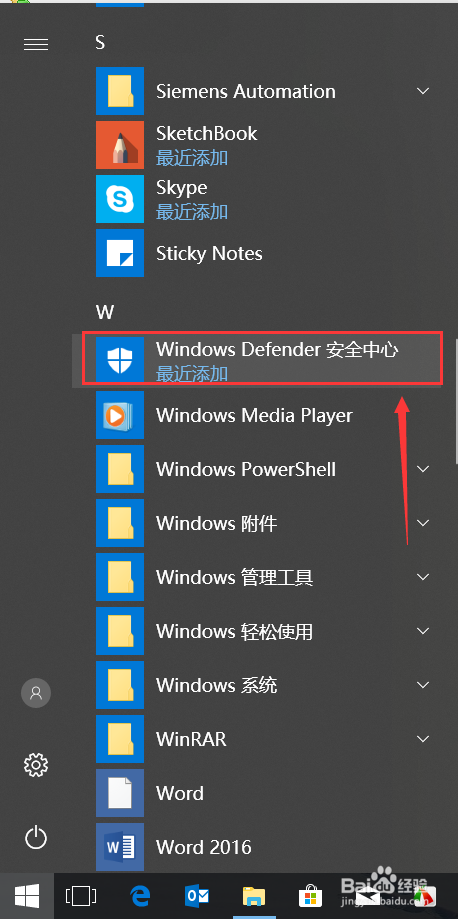
Task: Click the Siemens Automation folder icon
Action: coord(120,91)
